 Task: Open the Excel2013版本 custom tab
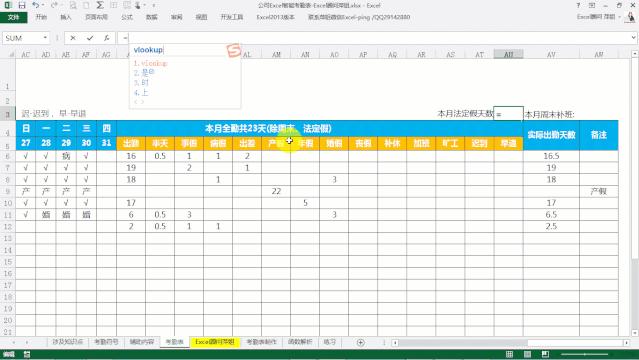275,17
